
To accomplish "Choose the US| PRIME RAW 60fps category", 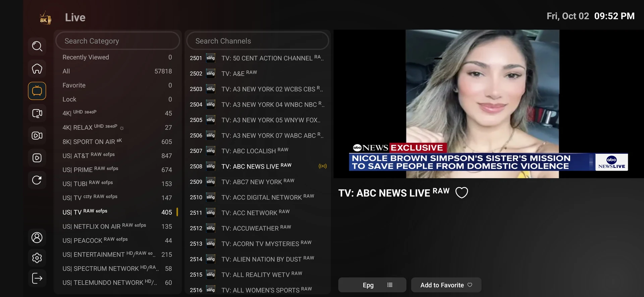I will coord(117,170).
